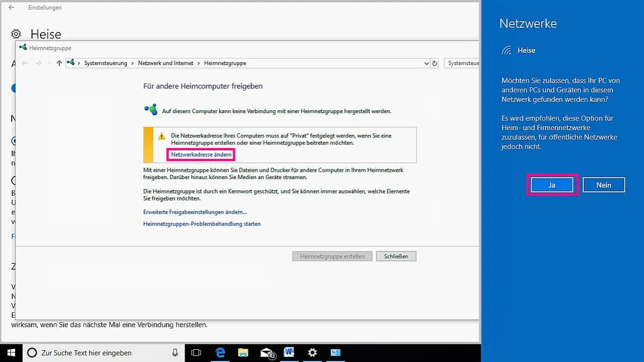Go up one level in Control Panel
Image resolution: width=644 pixels, height=362 pixels.
pos(59,63)
